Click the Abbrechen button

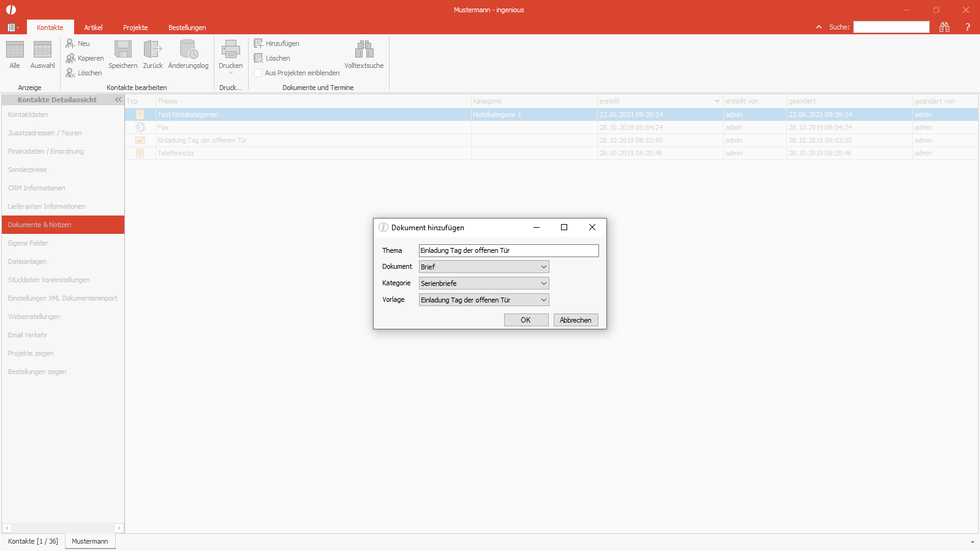576,320
